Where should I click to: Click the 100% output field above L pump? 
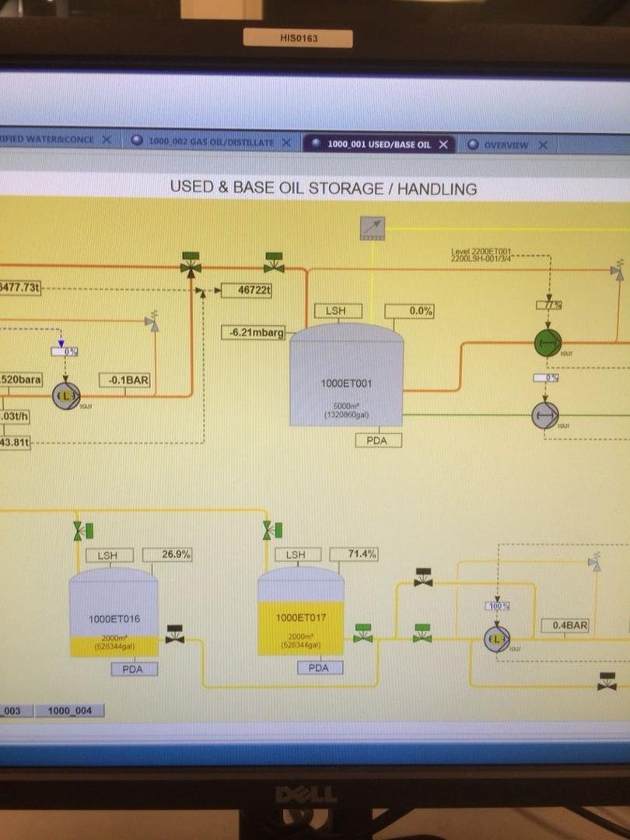click(x=497, y=606)
